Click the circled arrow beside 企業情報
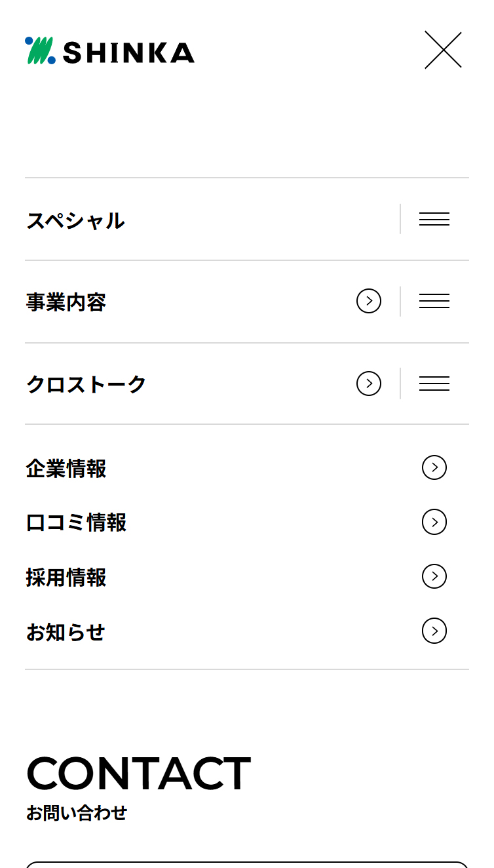 tap(434, 468)
